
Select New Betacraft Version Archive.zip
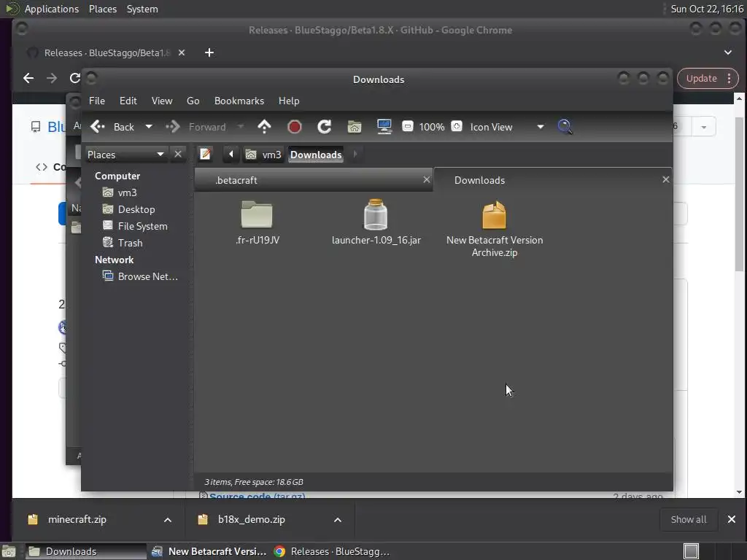tap(495, 229)
